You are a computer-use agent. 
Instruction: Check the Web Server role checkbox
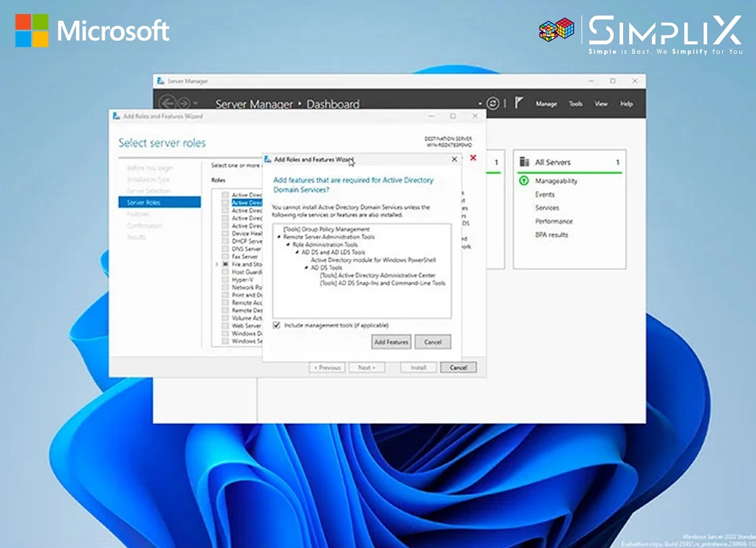point(225,326)
